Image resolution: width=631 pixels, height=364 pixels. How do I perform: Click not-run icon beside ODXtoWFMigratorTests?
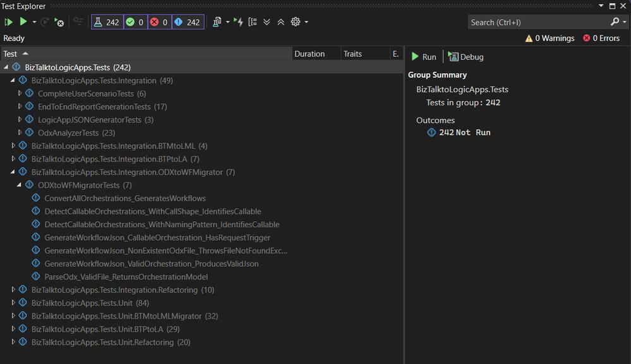(x=30, y=185)
